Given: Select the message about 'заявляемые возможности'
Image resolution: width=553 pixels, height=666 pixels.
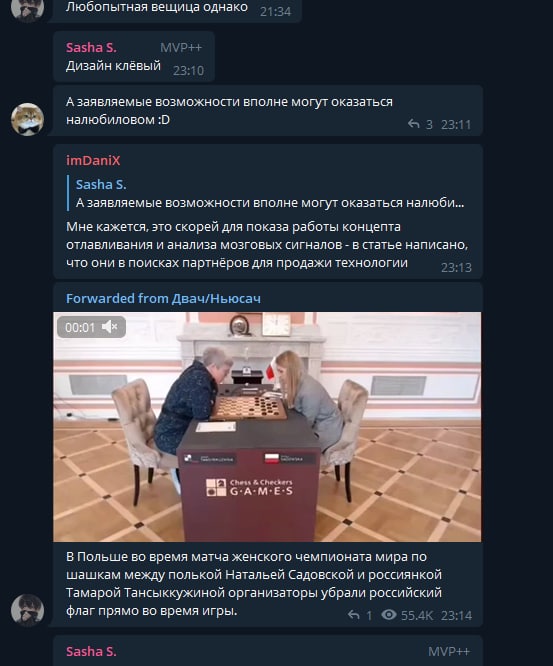Looking at the screenshot, I should click(268, 111).
